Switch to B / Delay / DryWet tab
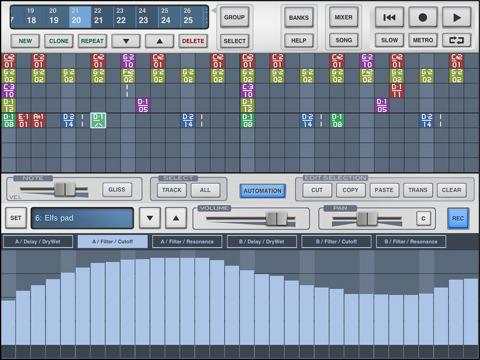Image resolution: width=480 pixels, height=360 pixels. point(262,242)
